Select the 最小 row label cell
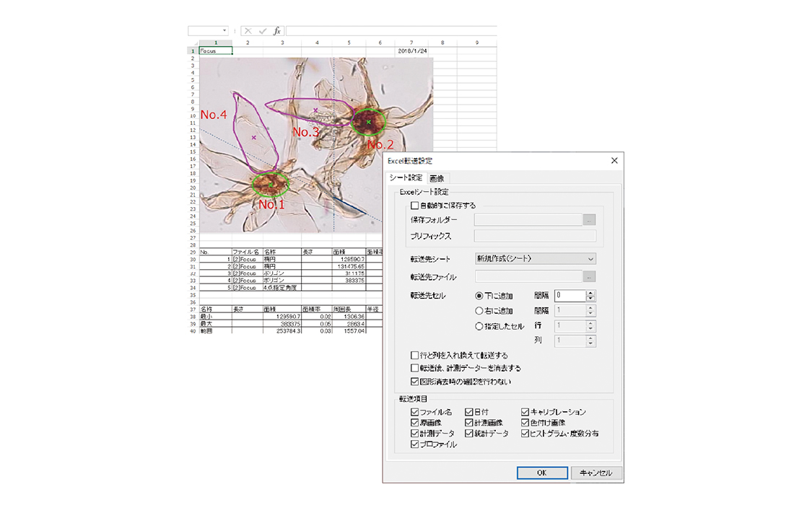 tap(215, 316)
